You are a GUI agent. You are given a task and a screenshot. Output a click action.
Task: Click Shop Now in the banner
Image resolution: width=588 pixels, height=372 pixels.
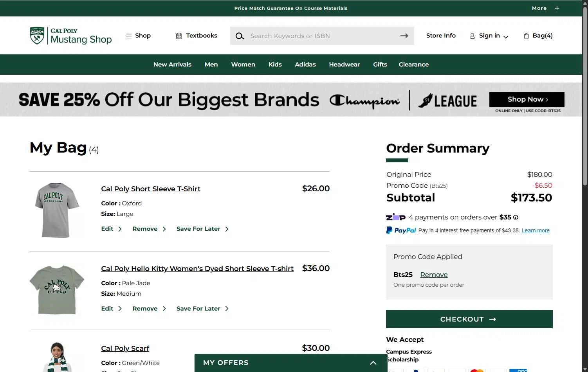(527, 99)
